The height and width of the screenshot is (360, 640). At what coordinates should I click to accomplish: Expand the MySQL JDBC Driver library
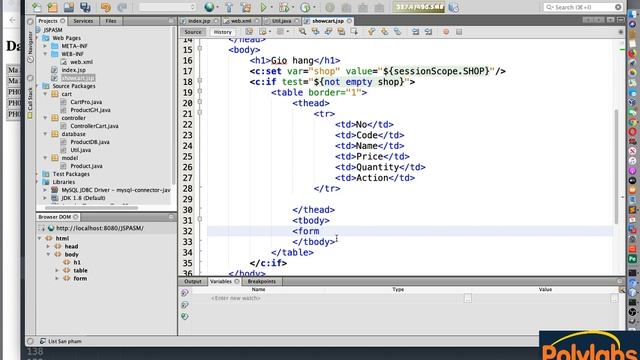[x=45, y=190]
